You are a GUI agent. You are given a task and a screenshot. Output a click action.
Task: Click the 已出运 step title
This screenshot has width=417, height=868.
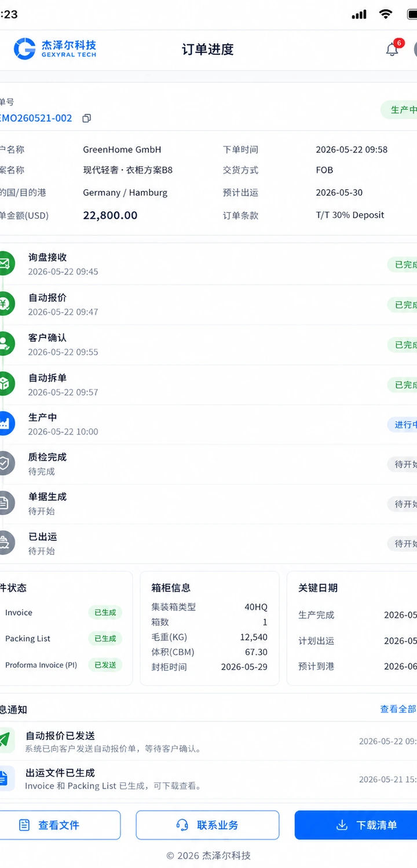coord(43,536)
